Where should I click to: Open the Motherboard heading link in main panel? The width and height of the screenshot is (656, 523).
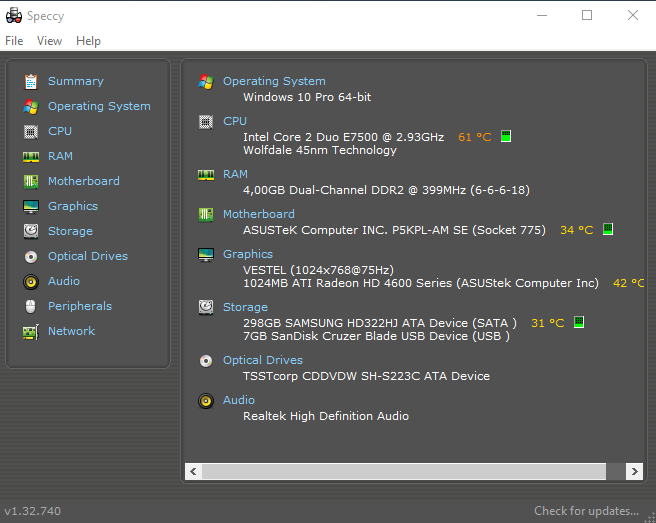point(259,214)
